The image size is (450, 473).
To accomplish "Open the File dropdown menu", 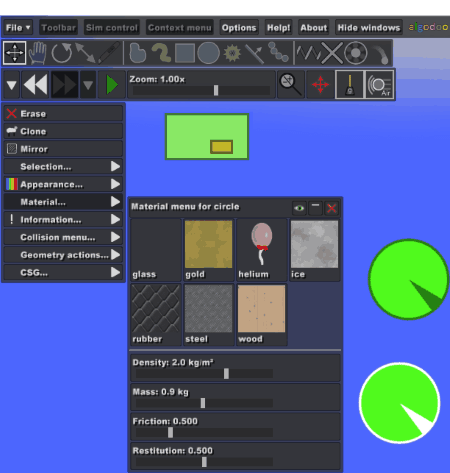I will 18,28.
